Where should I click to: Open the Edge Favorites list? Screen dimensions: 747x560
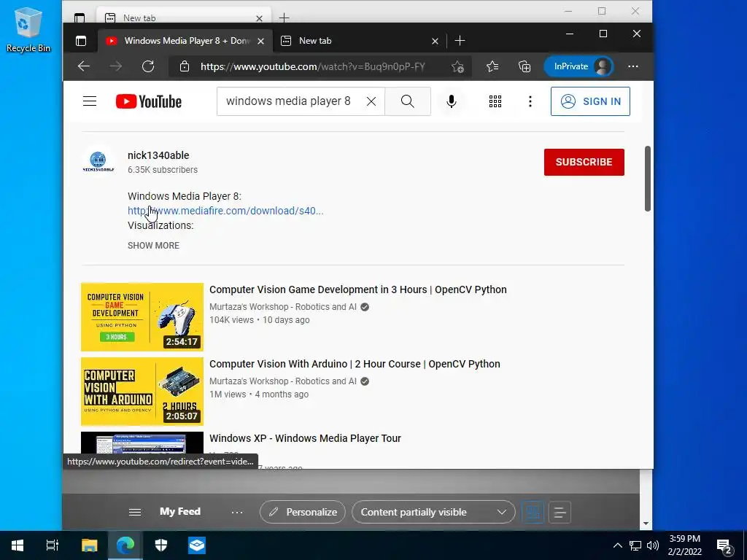pos(492,66)
